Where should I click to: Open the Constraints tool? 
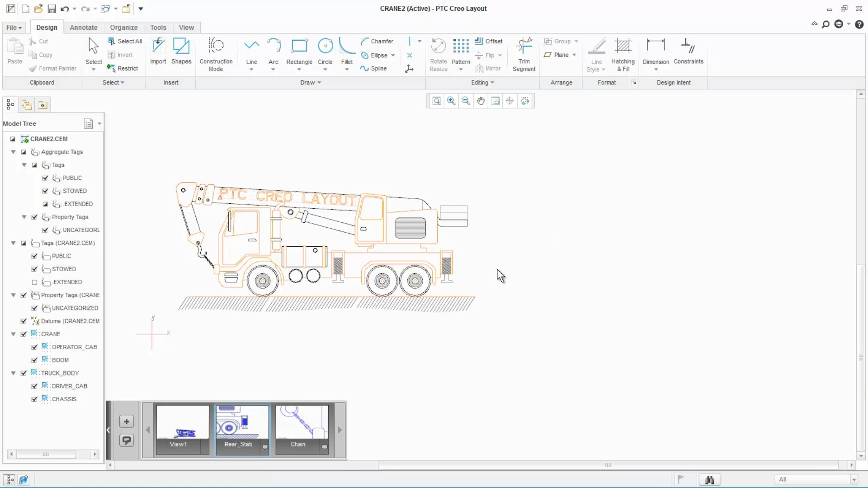689,51
